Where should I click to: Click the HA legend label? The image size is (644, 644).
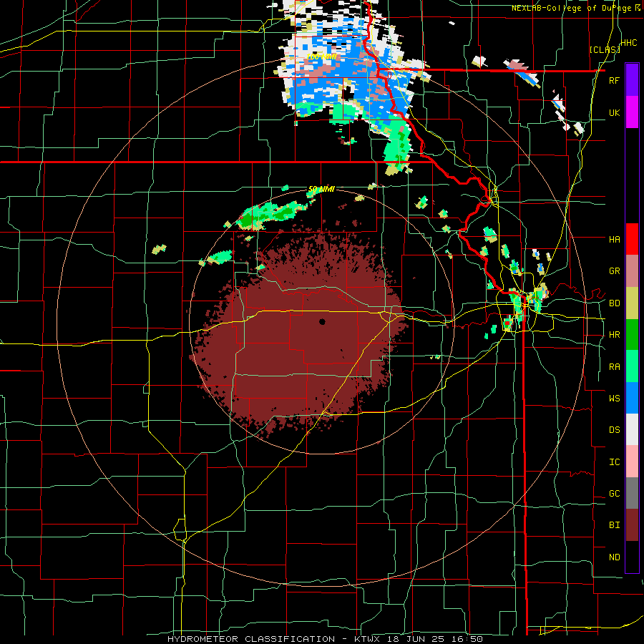614,239
